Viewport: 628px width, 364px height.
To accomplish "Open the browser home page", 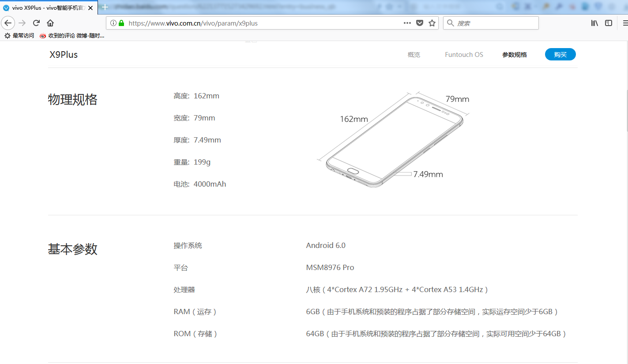I will click(x=50, y=23).
